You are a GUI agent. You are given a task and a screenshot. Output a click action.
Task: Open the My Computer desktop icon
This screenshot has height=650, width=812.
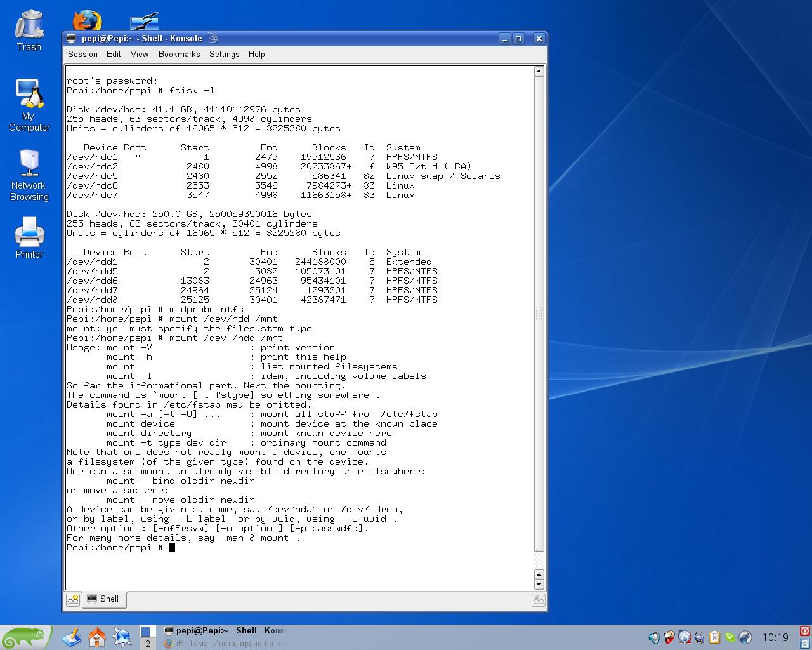pyautogui.click(x=29, y=105)
